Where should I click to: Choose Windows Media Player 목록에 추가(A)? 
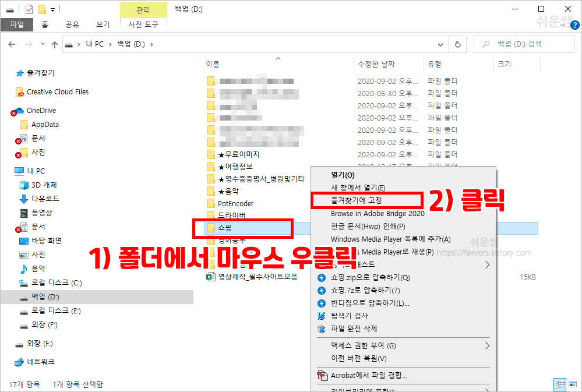(x=390, y=239)
